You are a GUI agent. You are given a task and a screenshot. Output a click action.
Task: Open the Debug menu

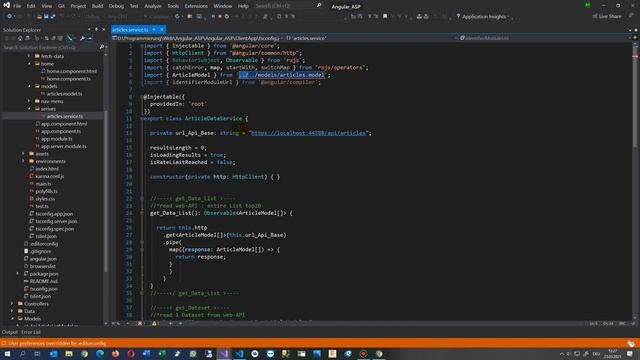(x=116, y=6)
